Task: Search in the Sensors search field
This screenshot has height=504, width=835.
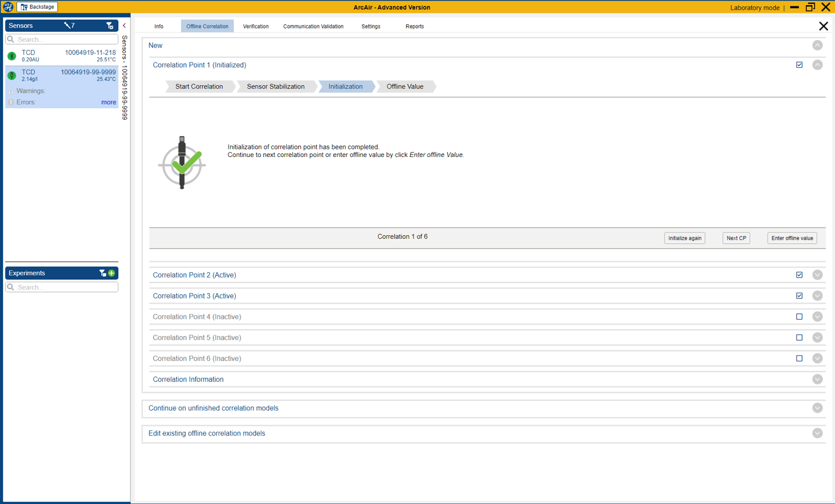Action: click(x=61, y=39)
